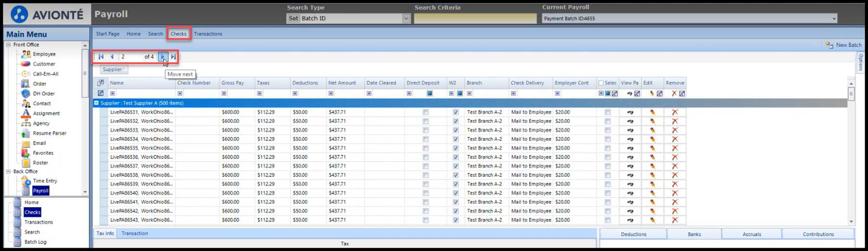Open the Deductions tab
This screenshot has width=868, height=251.
click(x=633, y=234)
